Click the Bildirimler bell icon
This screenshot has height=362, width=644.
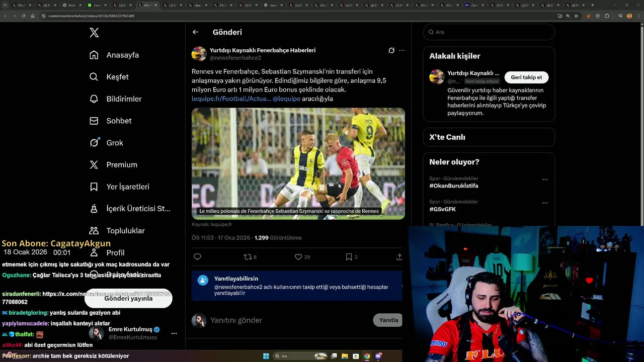[94, 99]
